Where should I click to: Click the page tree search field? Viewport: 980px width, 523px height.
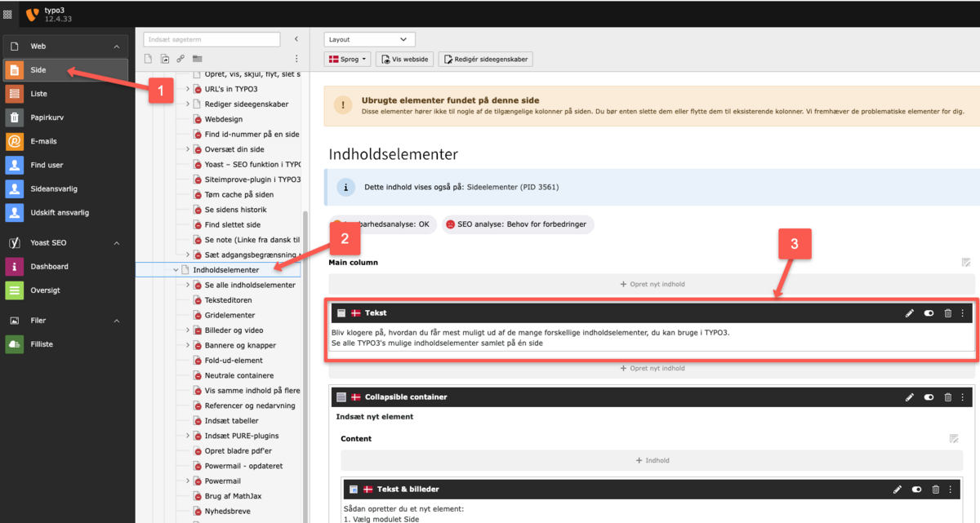point(212,39)
